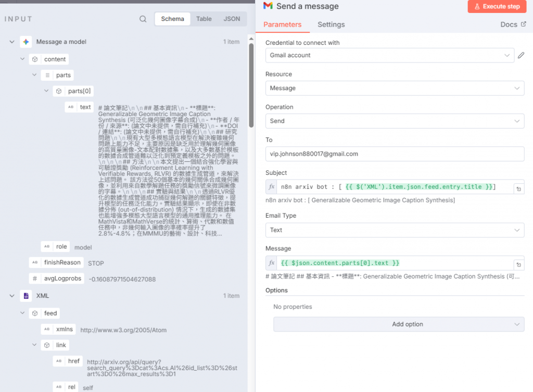Switch to JSON view
Screen dimensions: 533x392
click(x=232, y=19)
